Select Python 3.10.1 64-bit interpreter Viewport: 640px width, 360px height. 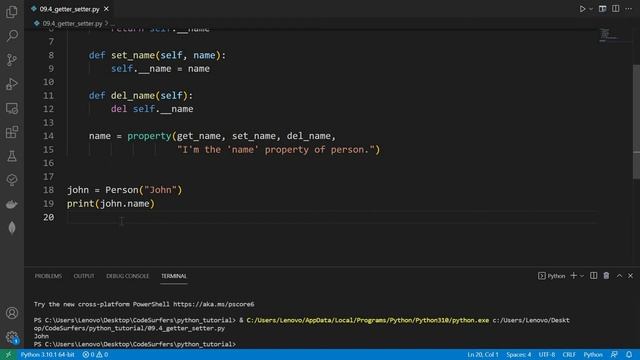[x=47, y=354]
